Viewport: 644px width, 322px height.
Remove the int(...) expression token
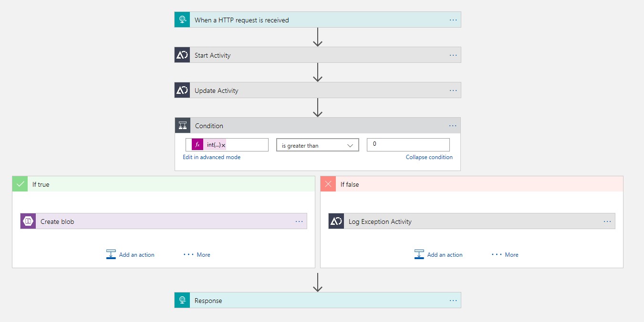click(x=223, y=145)
